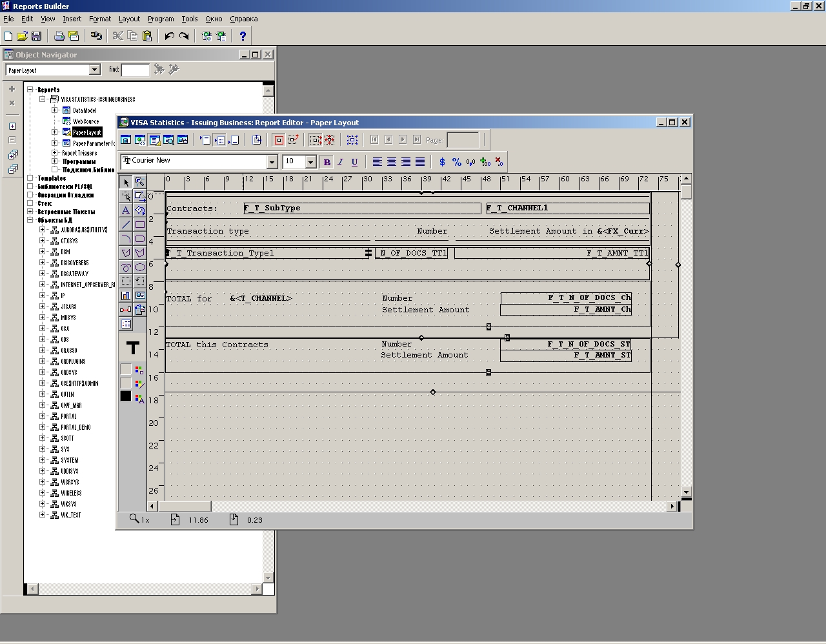Screen dimensions: 826x644
Task: Open the File menu
Action: click(x=8, y=19)
